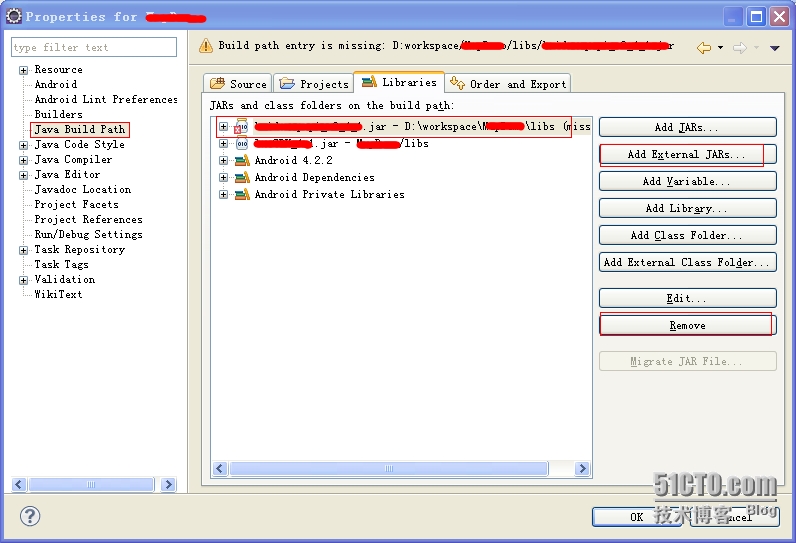This screenshot has height=543, width=796.
Task: Click the missing jar error icon
Action: (x=241, y=126)
